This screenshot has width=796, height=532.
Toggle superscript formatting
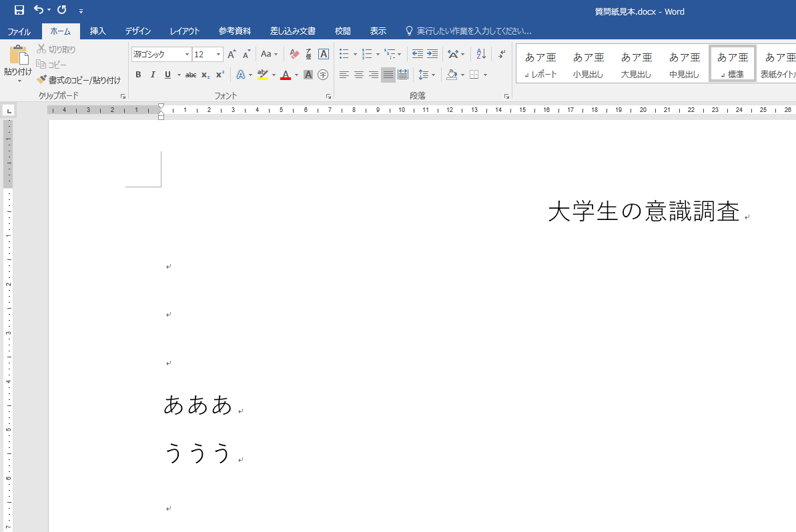coord(220,75)
